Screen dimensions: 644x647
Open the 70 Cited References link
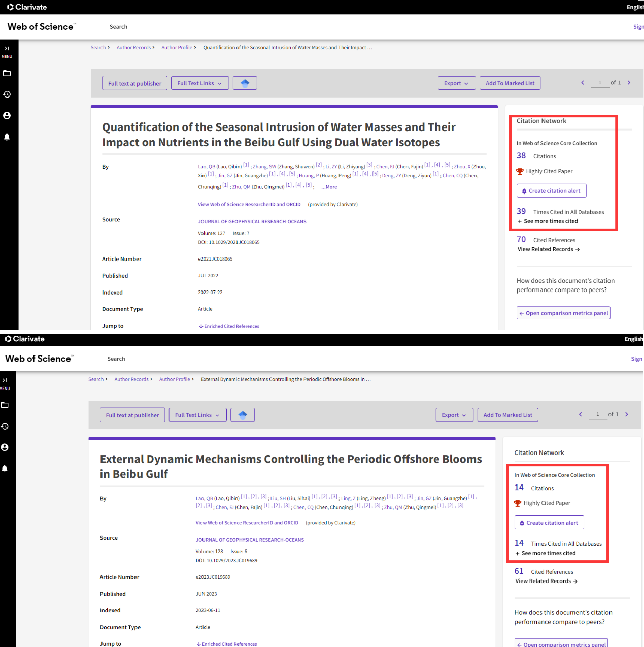pos(521,240)
